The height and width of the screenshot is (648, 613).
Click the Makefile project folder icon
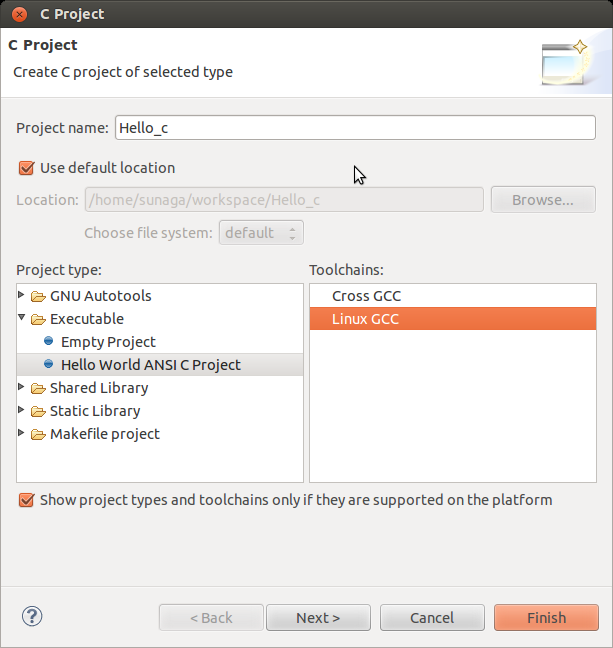point(38,435)
